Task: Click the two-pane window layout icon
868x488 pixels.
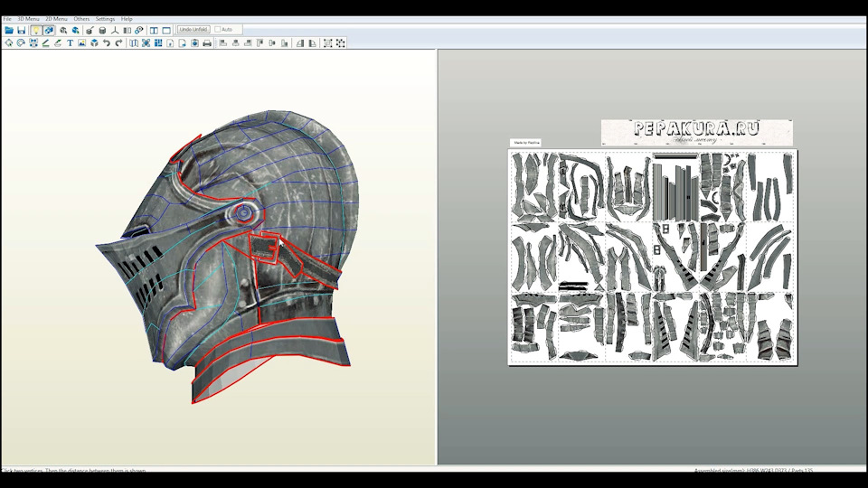Action: point(154,30)
